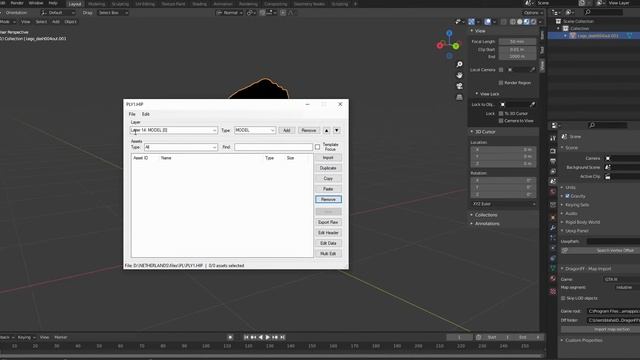Click the green Y axis on navigation gizmo
The image size is (640, 360).
[456, 46]
